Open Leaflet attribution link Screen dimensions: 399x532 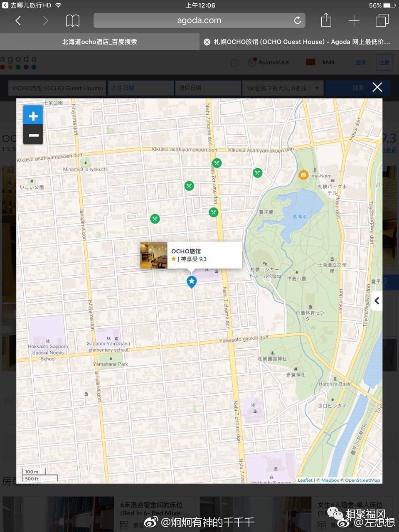pyautogui.click(x=305, y=480)
